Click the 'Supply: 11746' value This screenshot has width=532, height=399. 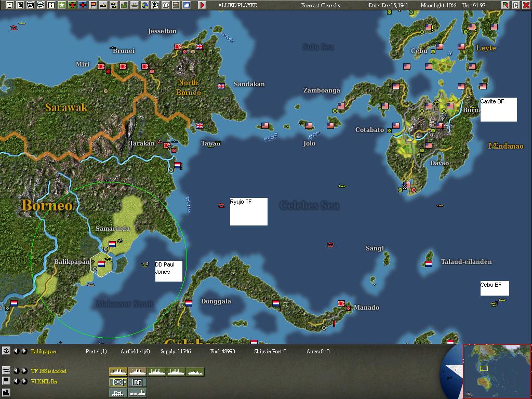(x=176, y=352)
